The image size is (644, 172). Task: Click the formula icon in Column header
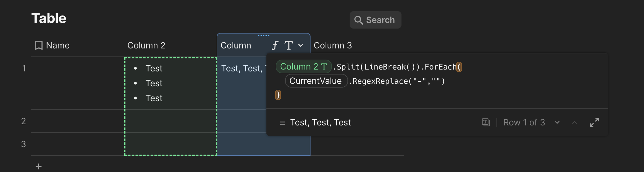click(275, 45)
